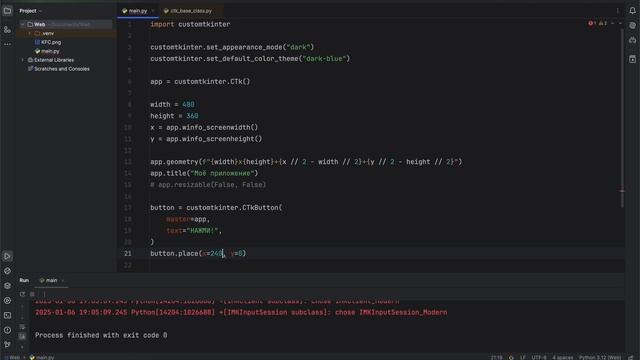
Task: Show more tool windows ellipsis
Action: pyautogui.click(x=7, y=44)
